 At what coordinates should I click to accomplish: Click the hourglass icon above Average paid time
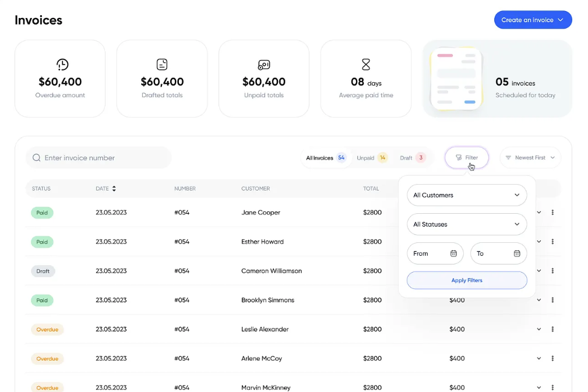(x=365, y=64)
